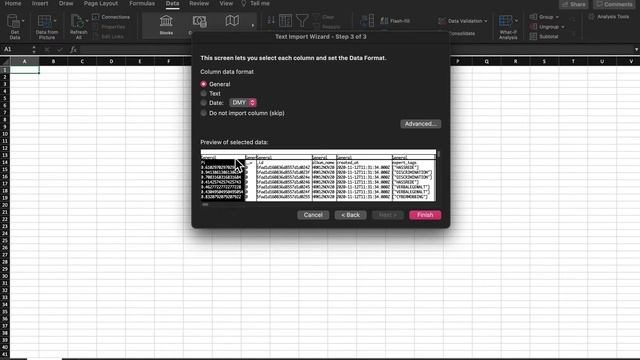Switch to the Insert ribbon tab
This screenshot has height=360, width=640.
tap(40, 3)
